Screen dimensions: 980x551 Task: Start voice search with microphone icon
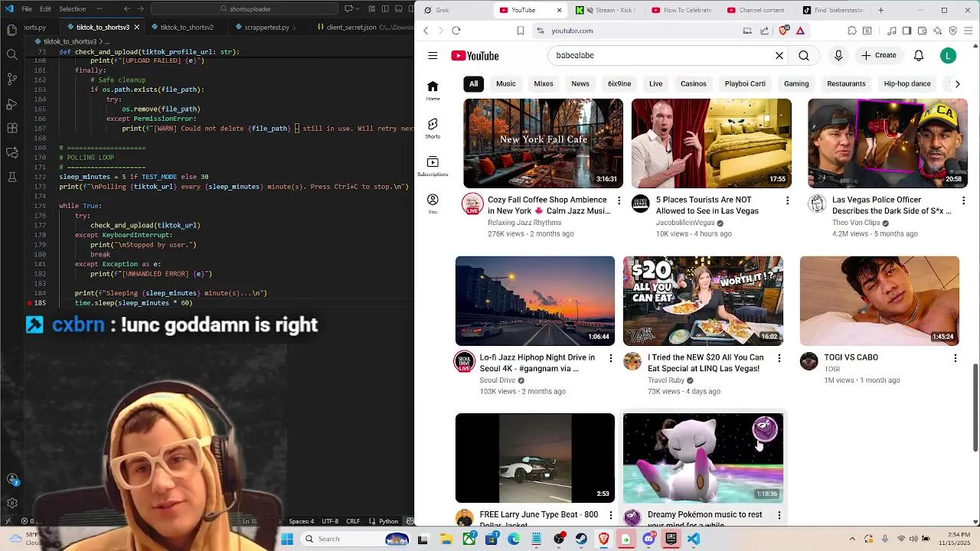point(838,55)
